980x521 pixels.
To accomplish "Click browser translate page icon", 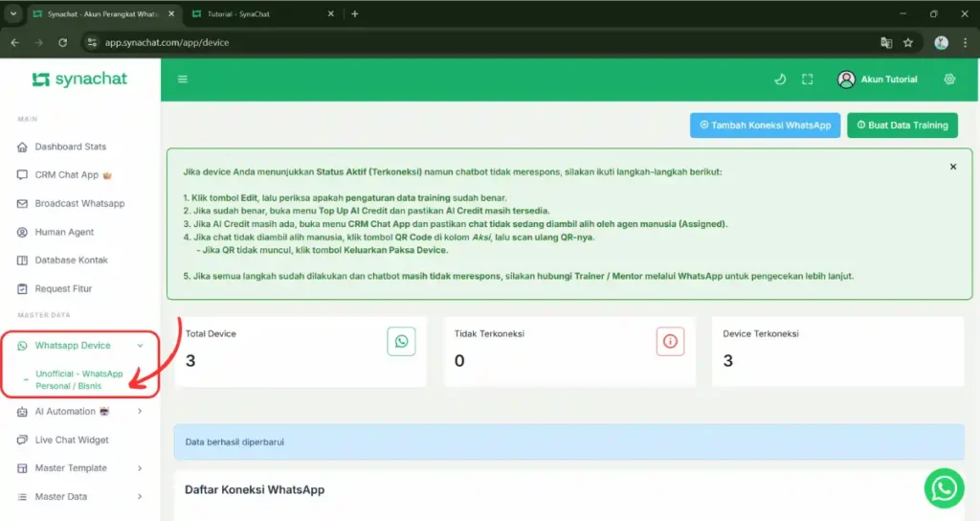I will click(x=886, y=42).
